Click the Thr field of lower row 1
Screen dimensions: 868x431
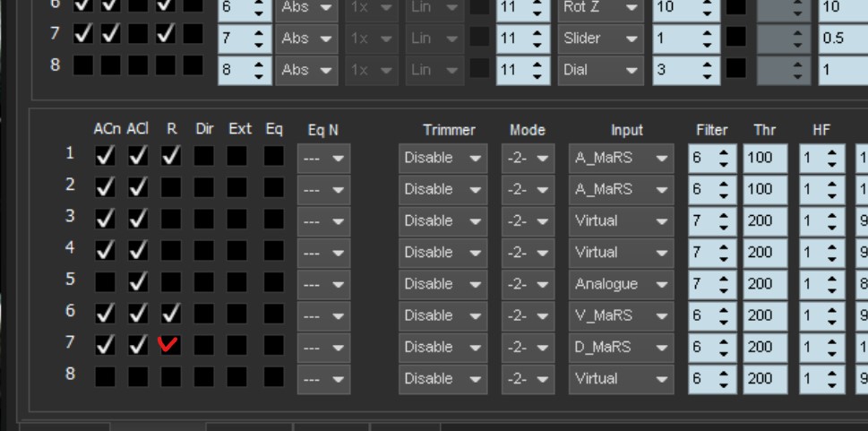point(764,158)
